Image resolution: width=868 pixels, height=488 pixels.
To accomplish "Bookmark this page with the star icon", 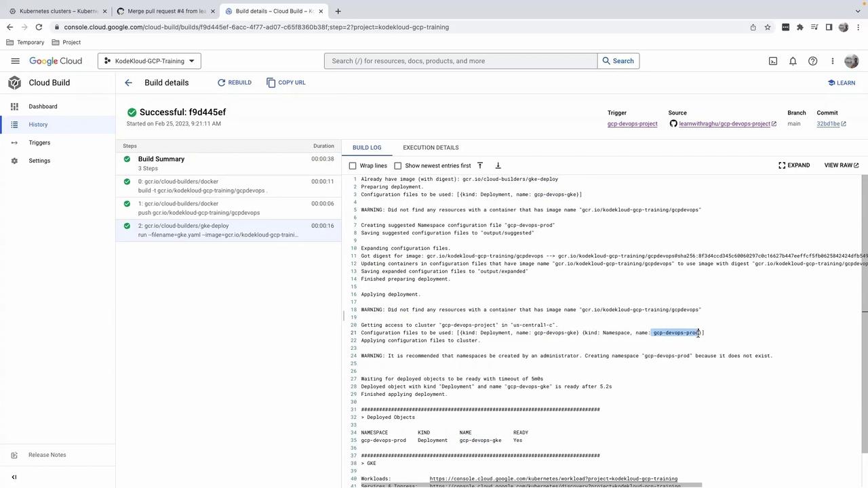I will (x=768, y=27).
